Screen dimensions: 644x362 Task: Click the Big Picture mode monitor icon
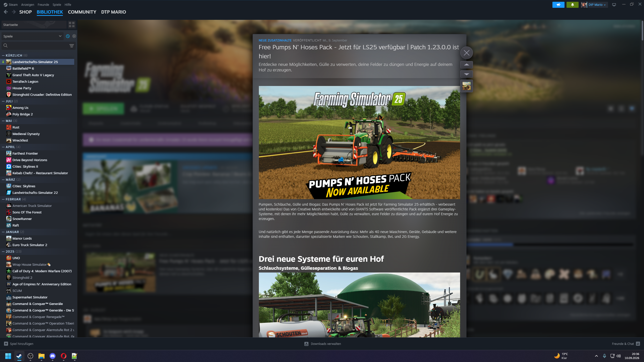coord(614,5)
